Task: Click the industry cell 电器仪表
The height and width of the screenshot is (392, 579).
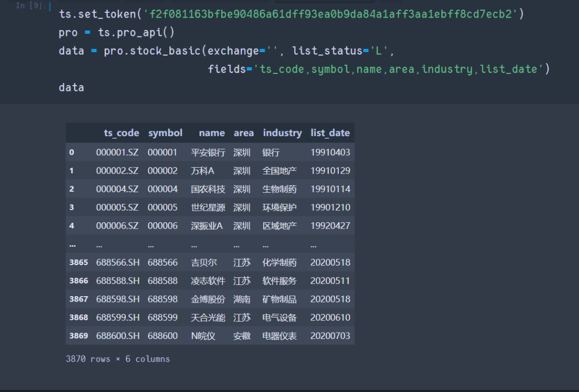Action: pos(279,336)
